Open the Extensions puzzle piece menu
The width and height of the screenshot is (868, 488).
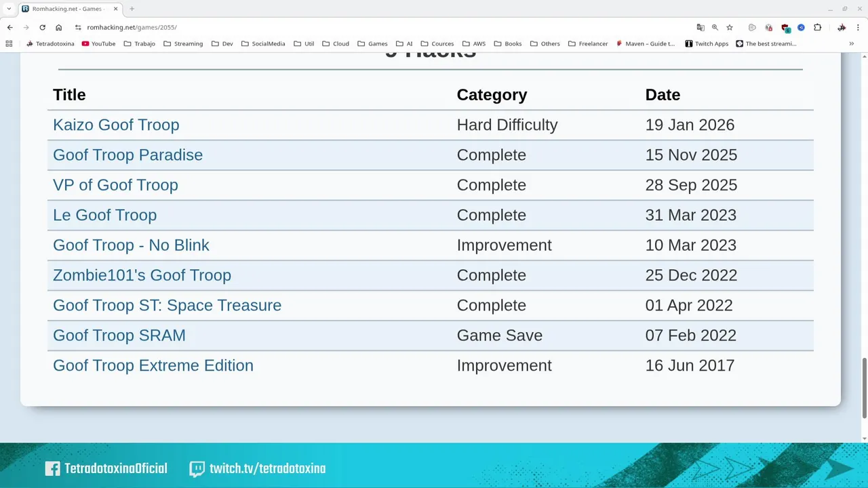tap(817, 27)
